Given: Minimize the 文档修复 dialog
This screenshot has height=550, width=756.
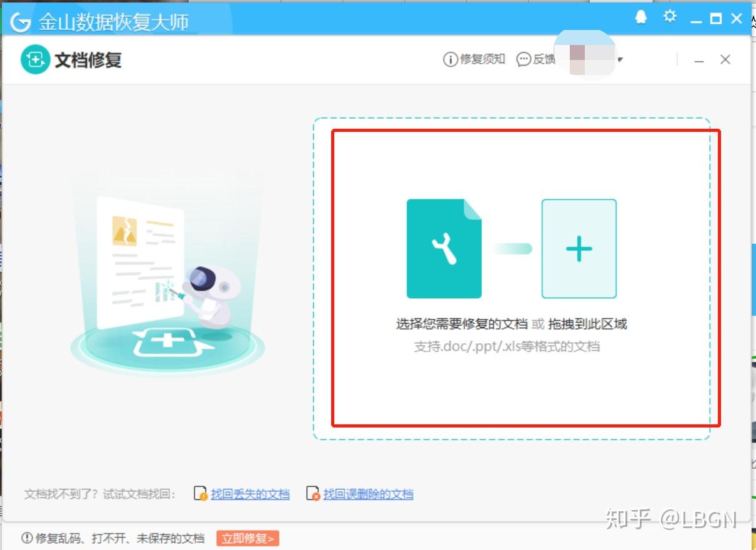Looking at the screenshot, I should 699,60.
